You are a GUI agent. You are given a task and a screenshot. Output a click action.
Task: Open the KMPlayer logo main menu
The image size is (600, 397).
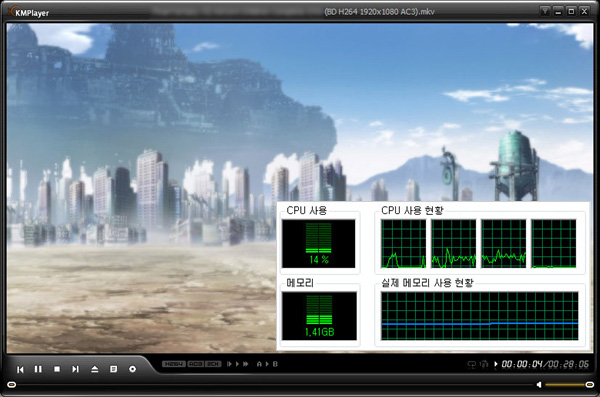pos(29,12)
